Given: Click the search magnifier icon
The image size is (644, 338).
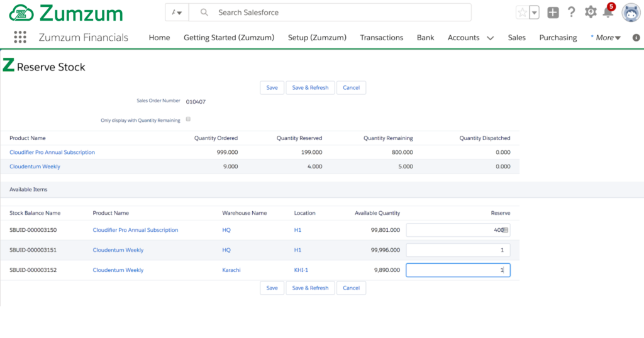Looking at the screenshot, I should click(204, 13).
